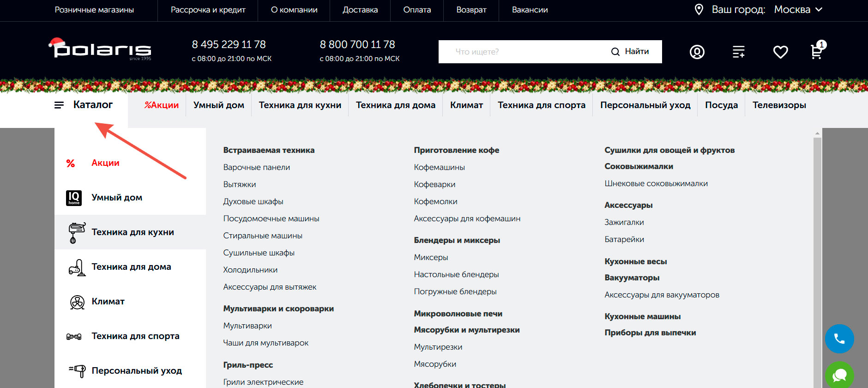Image resolution: width=868 pixels, height=388 pixels.
Task: Click the Каталог hamburger menu icon
Action: (59, 105)
